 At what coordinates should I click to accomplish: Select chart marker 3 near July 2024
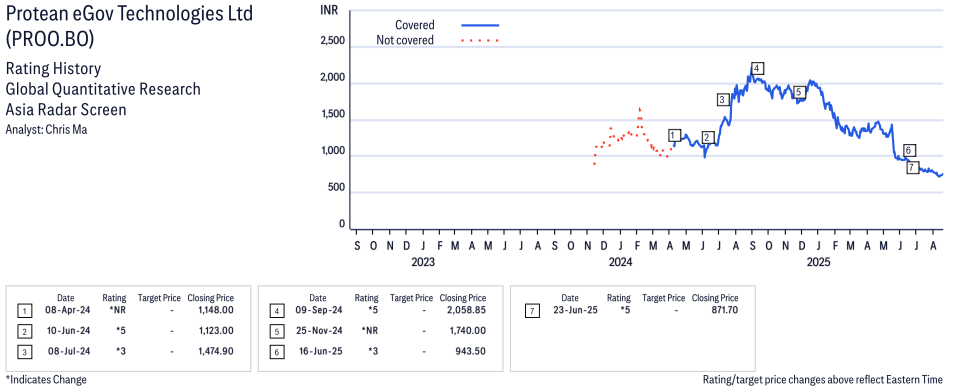pyautogui.click(x=723, y=99)
